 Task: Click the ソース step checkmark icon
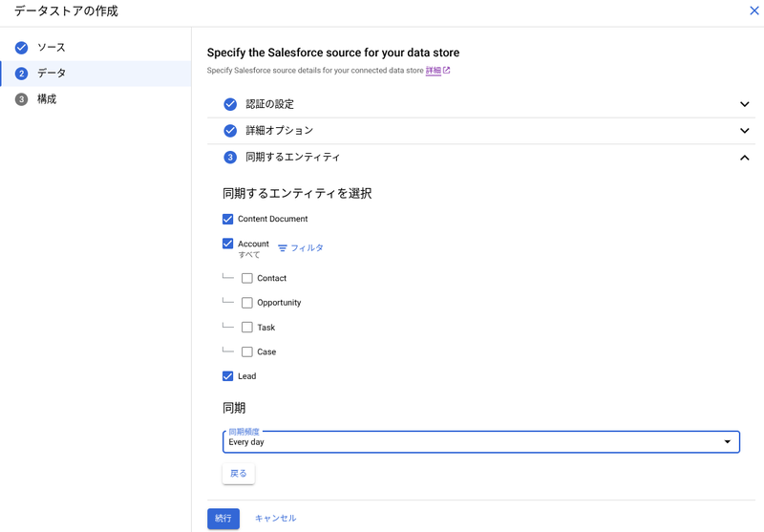pyautogui.click(x=21, y=47)
